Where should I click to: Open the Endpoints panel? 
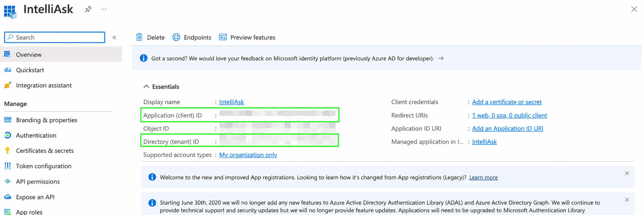pyautogui.click(x=192, y=37)
